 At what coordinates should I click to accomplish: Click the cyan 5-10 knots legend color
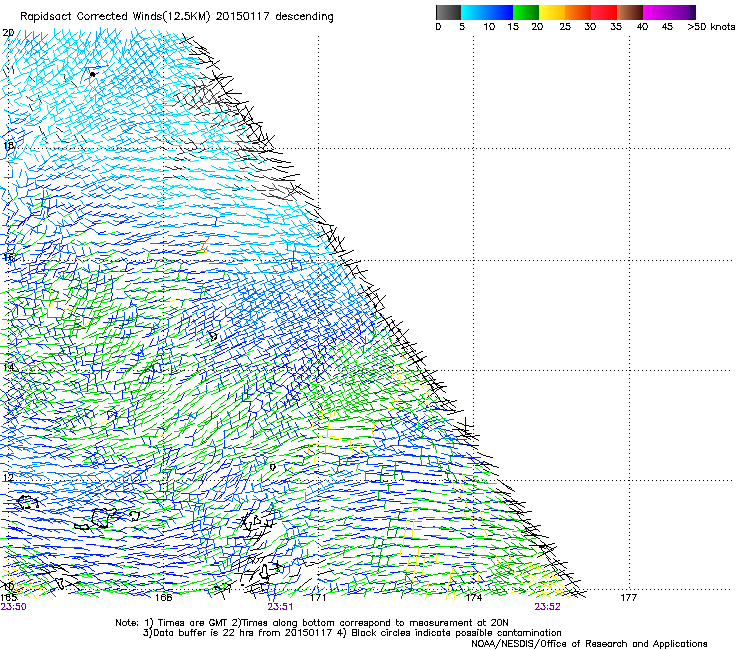[x=474, y=12]
